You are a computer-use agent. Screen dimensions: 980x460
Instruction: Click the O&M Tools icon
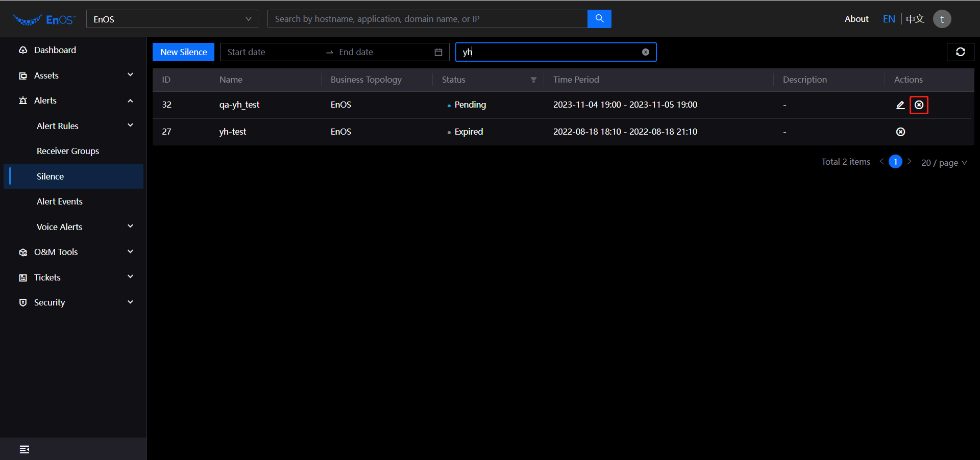pos(23,252)
